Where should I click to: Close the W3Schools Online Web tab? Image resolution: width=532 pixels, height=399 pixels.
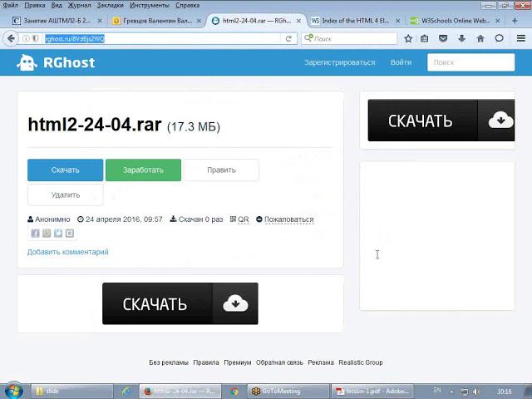point(498,21)
